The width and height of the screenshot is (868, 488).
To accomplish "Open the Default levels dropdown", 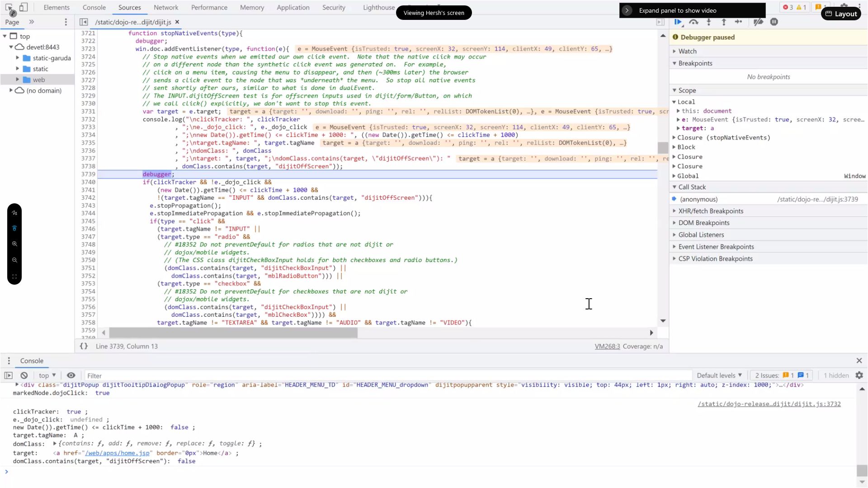I will 719,375.
